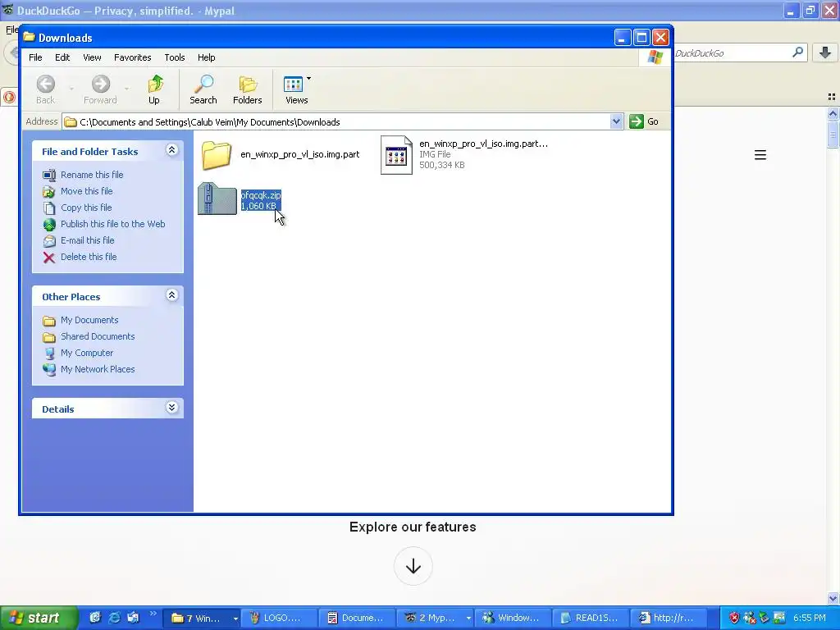
Task: Open My Documents from Other Places
Action: 89,320
